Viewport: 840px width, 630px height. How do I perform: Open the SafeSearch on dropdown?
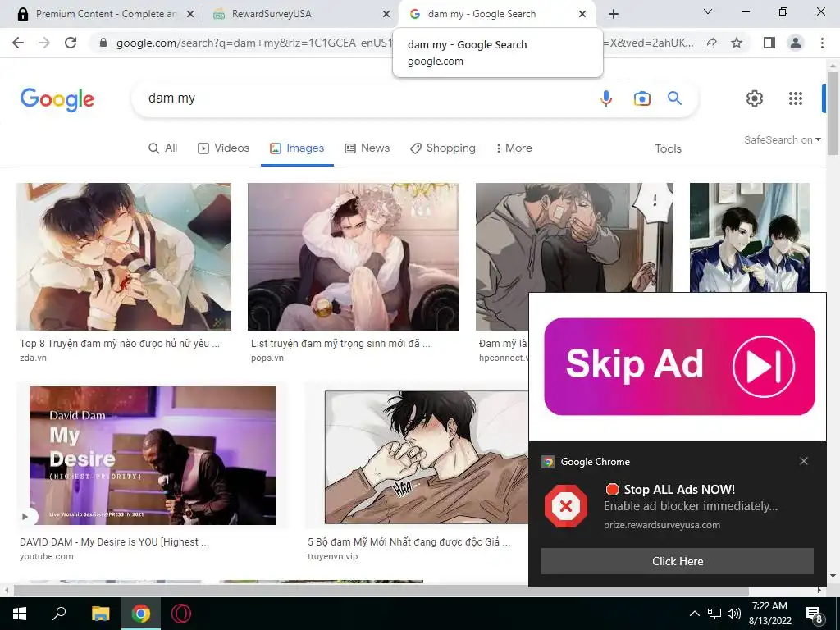[782, 139]
